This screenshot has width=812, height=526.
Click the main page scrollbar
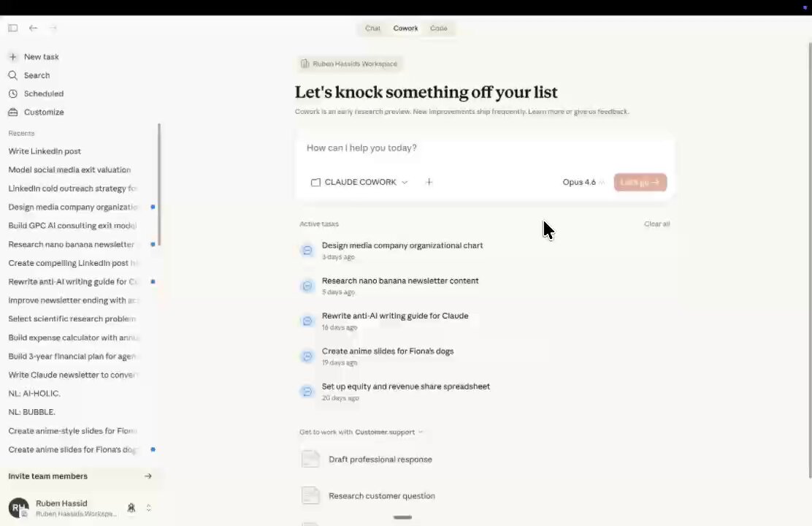pos(809,259)
